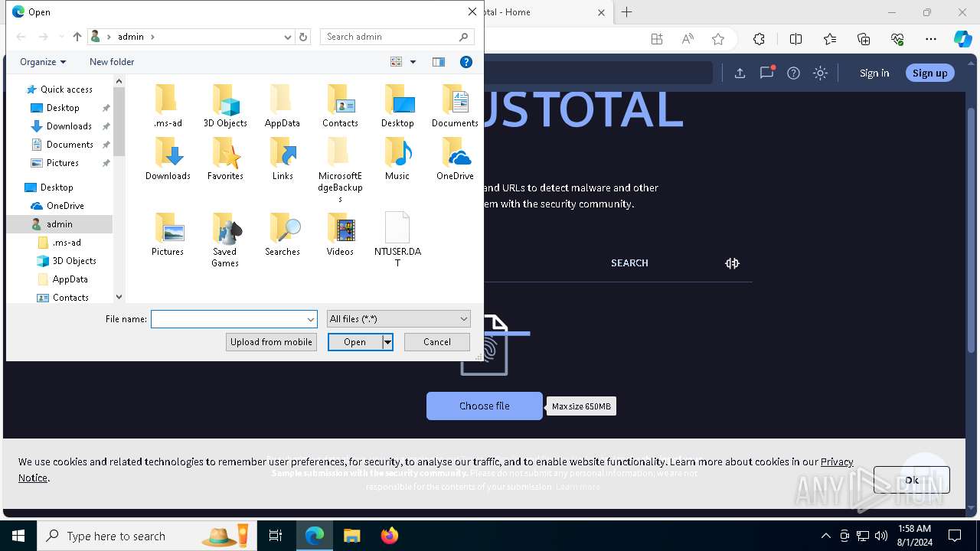Screen dimensions: 980x551
Task: Select Downloads under Quick access
Action: (69, 126)
